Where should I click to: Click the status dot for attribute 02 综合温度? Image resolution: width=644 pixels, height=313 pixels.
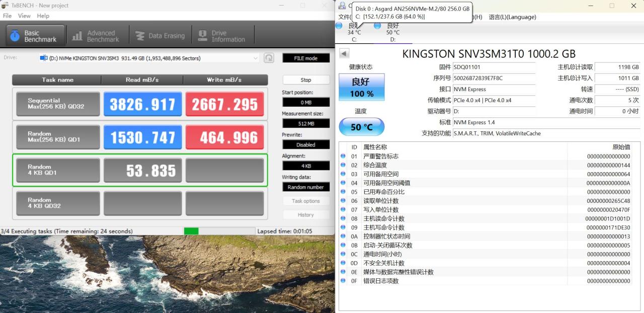(x=343, y=165)
